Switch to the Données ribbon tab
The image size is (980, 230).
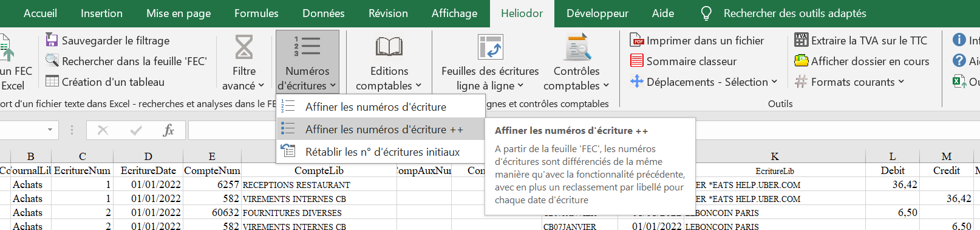[x=323, y=13]
